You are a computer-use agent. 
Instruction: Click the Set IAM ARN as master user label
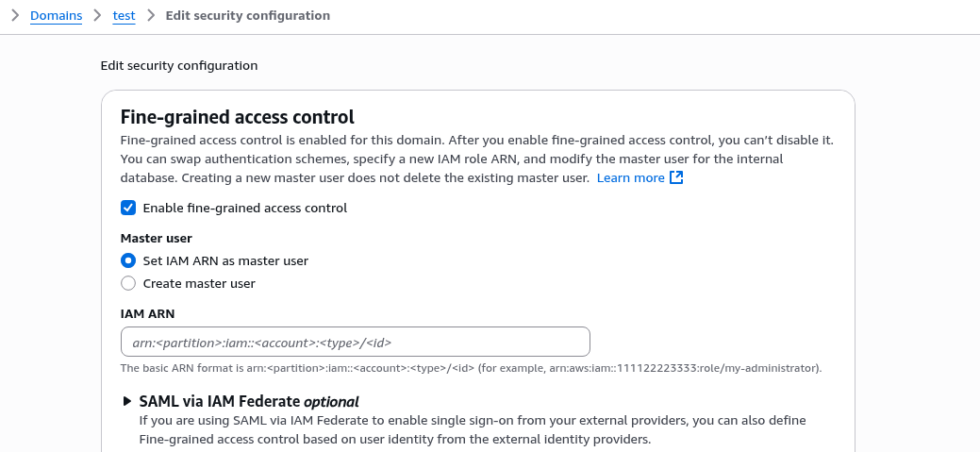click(225, 260)
